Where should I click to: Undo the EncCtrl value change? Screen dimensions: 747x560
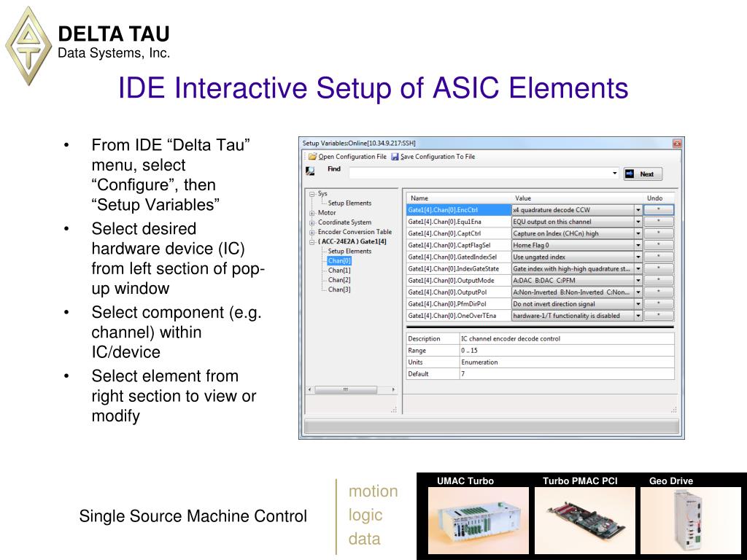click(x=658, y=210)
